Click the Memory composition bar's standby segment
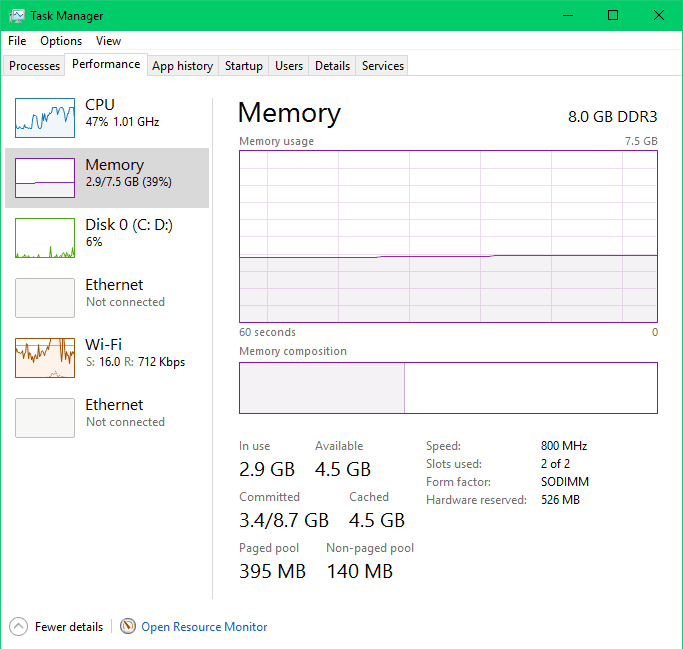This screenshot has height=649, width=683. tap(531, 388)
